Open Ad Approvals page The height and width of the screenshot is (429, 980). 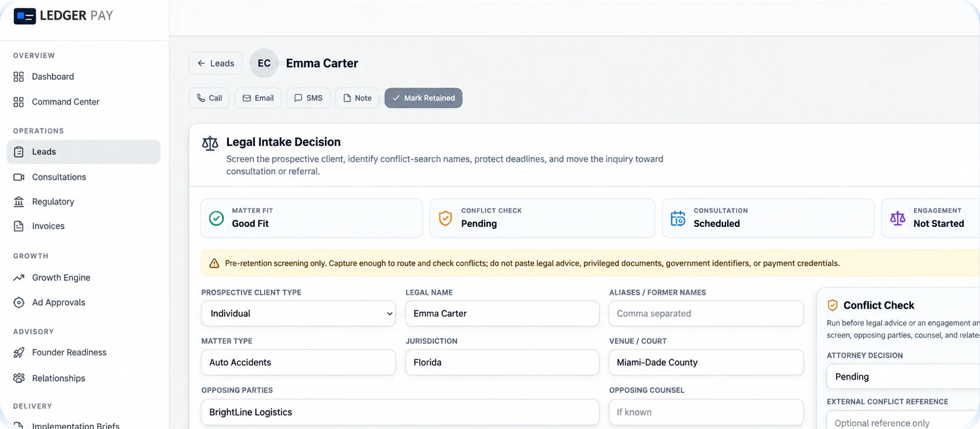[x=84, y=302]
